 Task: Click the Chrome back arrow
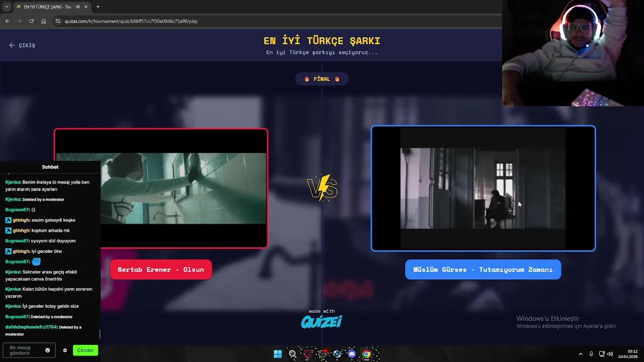7,21
